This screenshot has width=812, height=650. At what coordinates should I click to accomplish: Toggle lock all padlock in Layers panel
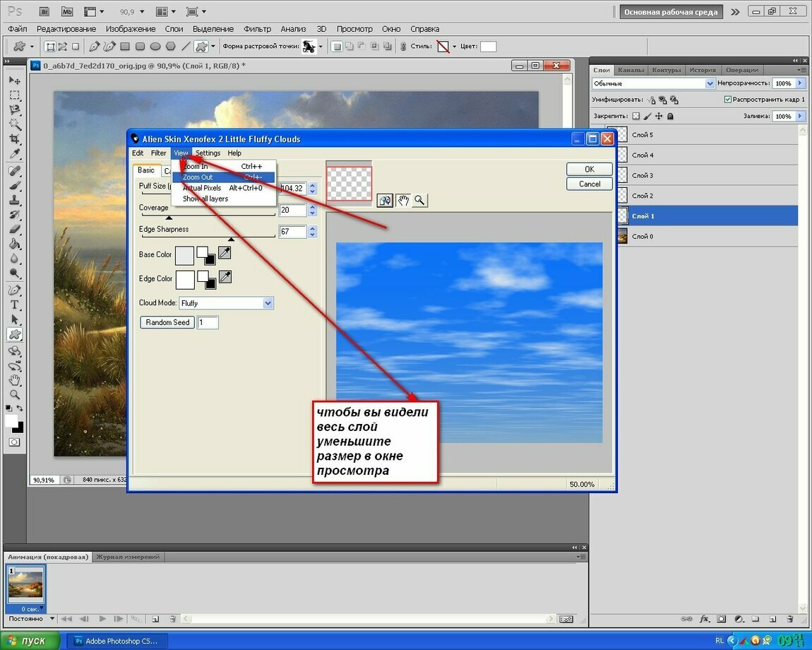pyautogui.click(x=670, y=116)
